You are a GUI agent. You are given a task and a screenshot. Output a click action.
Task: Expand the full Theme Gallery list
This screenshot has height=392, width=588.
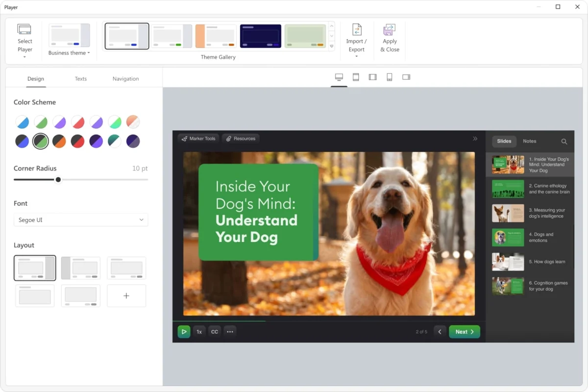pyautogui.click(x=332, y=46)
